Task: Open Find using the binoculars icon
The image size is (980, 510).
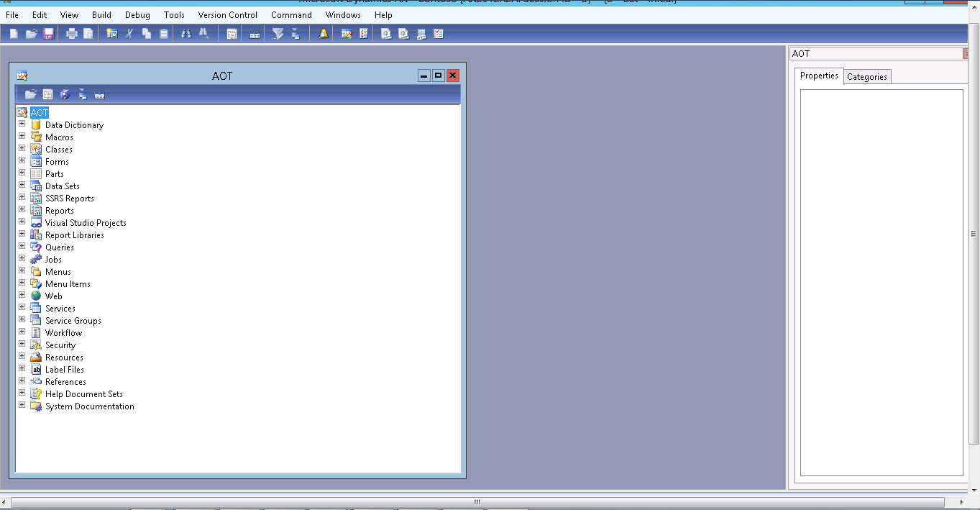Action: pos(186,33)
